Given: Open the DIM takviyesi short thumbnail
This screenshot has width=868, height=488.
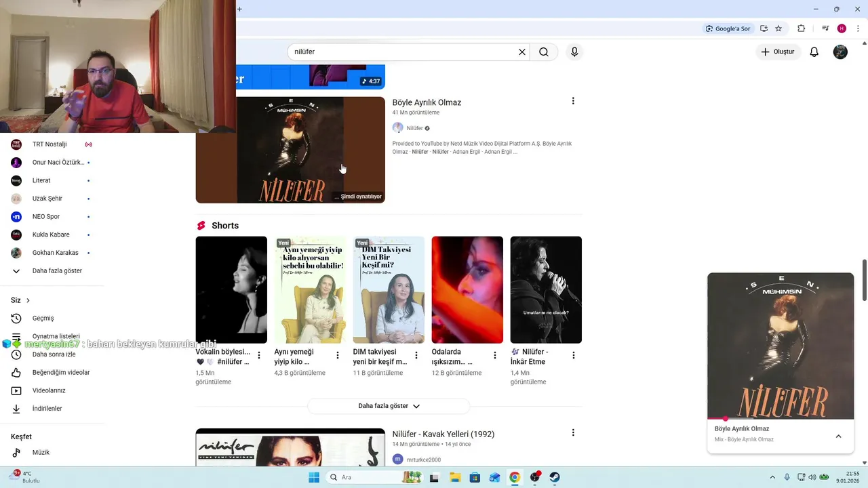Looking at the screenshot, I should pos(389,289).
